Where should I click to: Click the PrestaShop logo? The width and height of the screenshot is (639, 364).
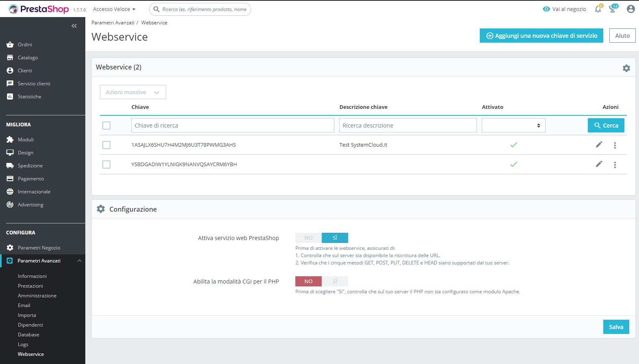click(x=39, y=9)
